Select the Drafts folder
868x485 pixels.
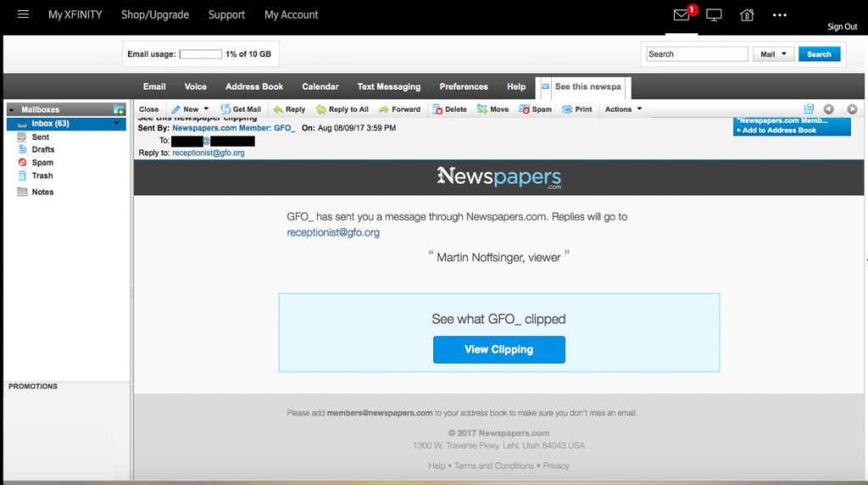pyautogui.click(x=43, y=149)
